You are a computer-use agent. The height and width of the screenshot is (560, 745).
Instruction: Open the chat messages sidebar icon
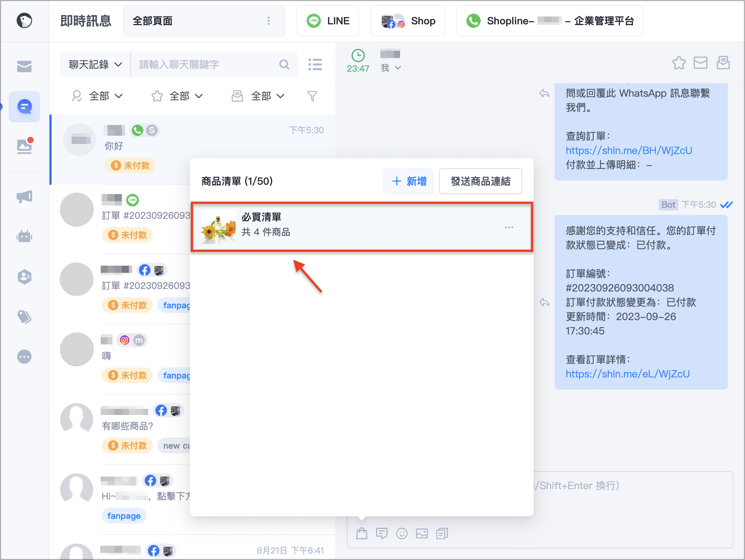24,107
